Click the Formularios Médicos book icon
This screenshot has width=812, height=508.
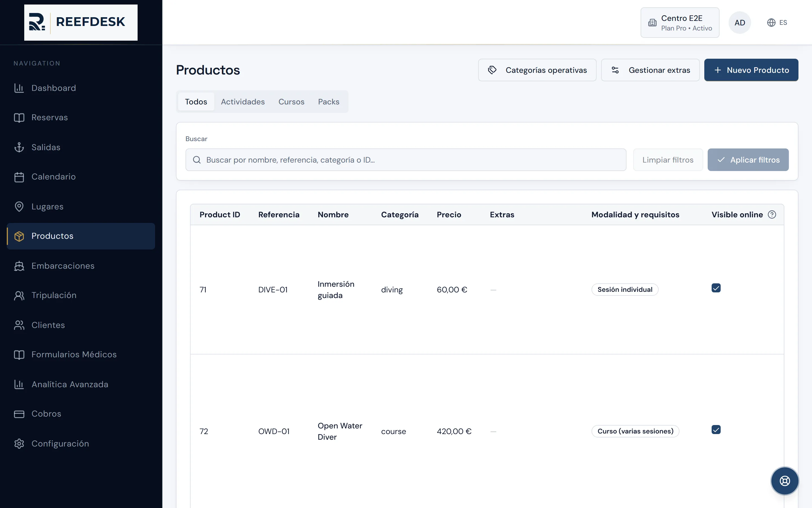[x=19, y=354]
